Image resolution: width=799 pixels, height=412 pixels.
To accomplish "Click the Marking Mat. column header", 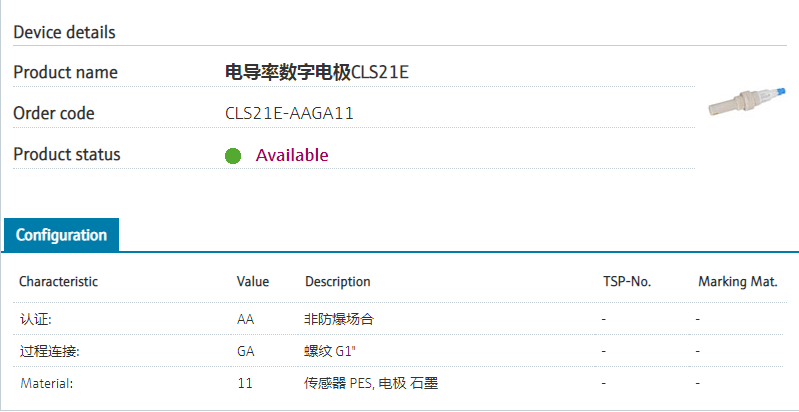I will click(738, 282).
